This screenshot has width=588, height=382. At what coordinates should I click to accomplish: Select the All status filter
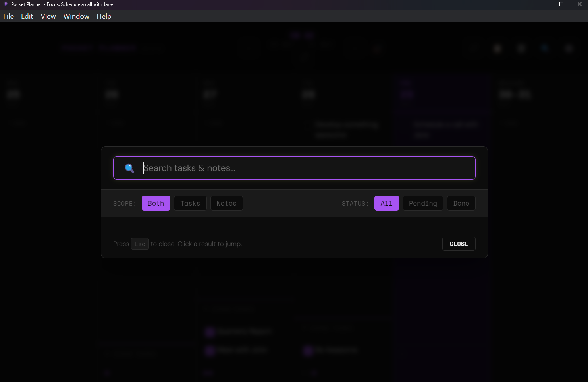[386, 203]
